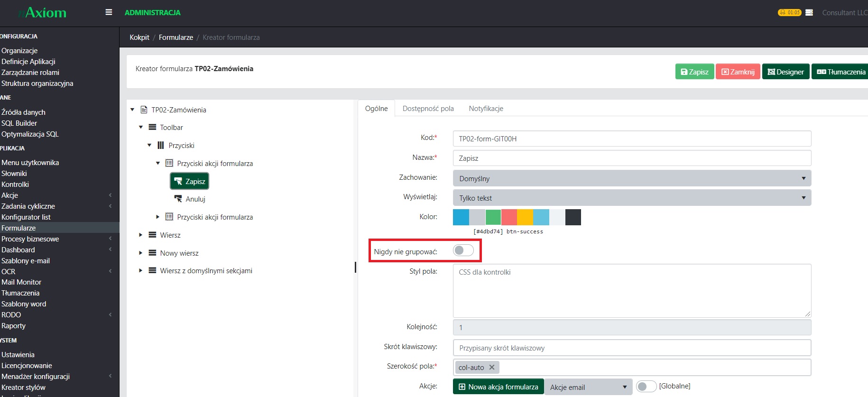Click Nowa akcja formularza button
Screen dimensions: 868x397
coord(499,387)
